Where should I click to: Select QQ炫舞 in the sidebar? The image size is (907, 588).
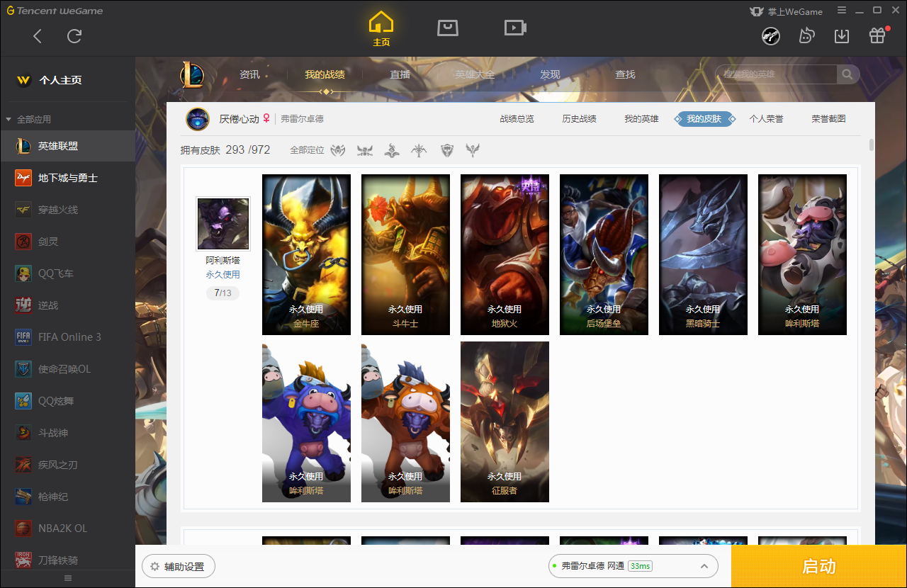[67, 401]
